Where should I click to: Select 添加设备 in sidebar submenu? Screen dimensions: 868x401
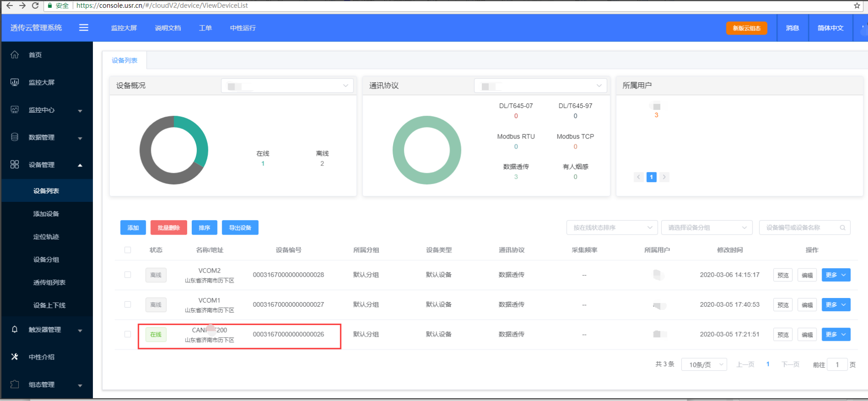point(46,214)
